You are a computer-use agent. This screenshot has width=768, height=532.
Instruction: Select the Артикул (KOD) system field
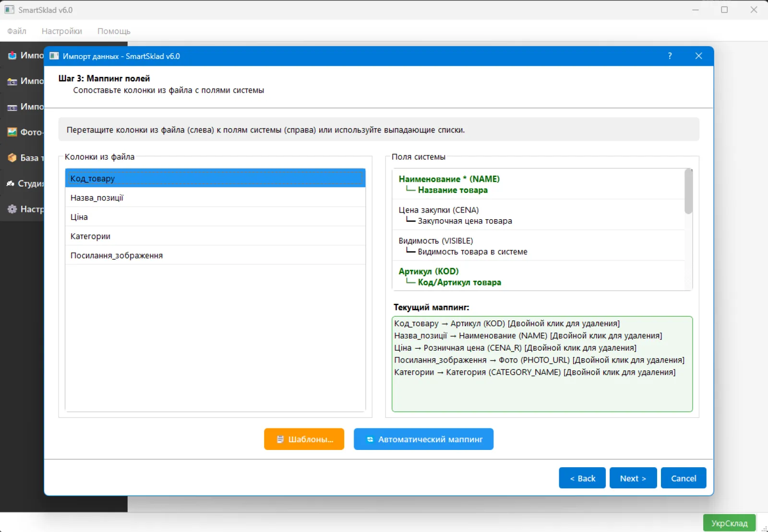(538, 276)
